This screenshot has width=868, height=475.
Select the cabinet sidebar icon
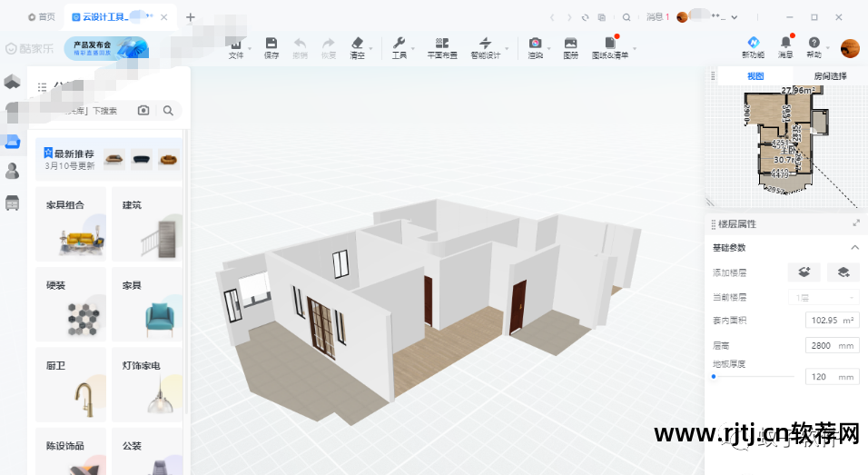tap(12, 203)
